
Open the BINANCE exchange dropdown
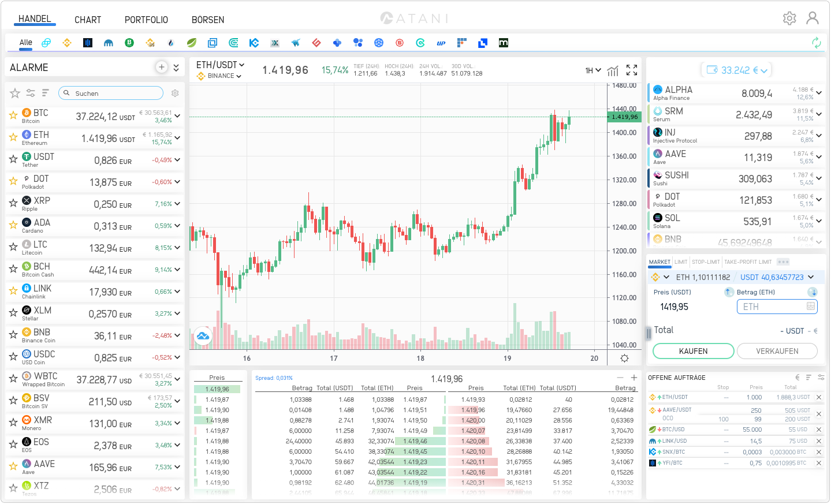tap(220, 76)
